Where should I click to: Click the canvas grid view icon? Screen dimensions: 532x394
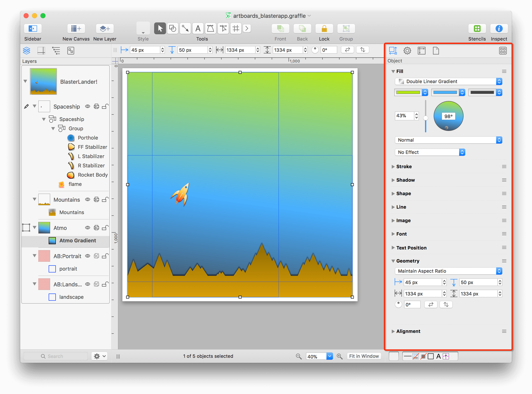[x=503, y=51]
